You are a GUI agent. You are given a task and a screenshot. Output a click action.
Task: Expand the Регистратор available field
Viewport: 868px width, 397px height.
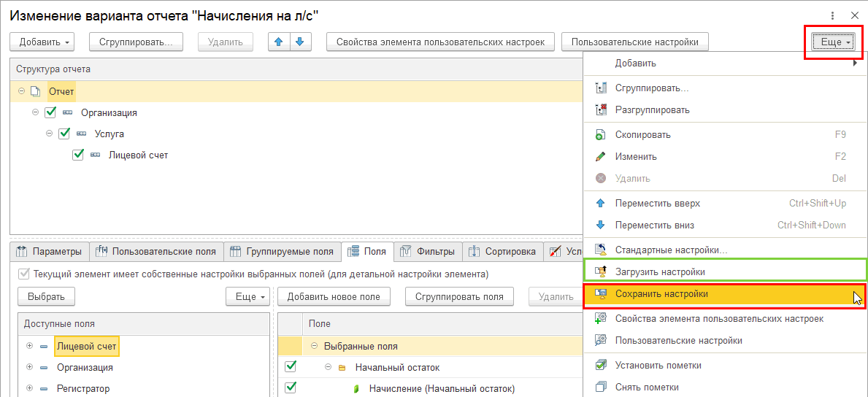click(29, 388)
